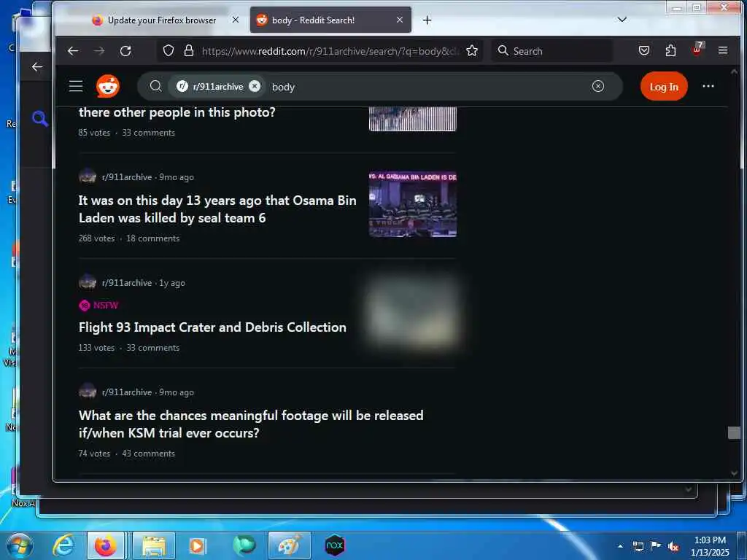747x560 pixels.
Task: Open Firefox taskbar button
Action: [106, 545]
